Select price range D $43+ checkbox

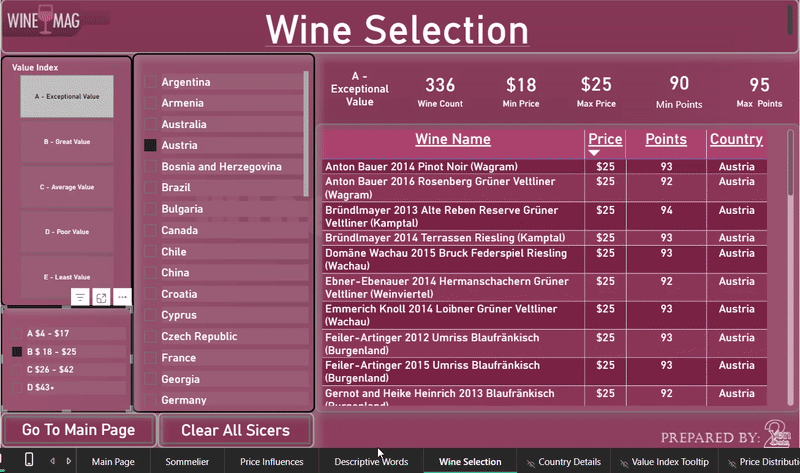click(17, 387)
